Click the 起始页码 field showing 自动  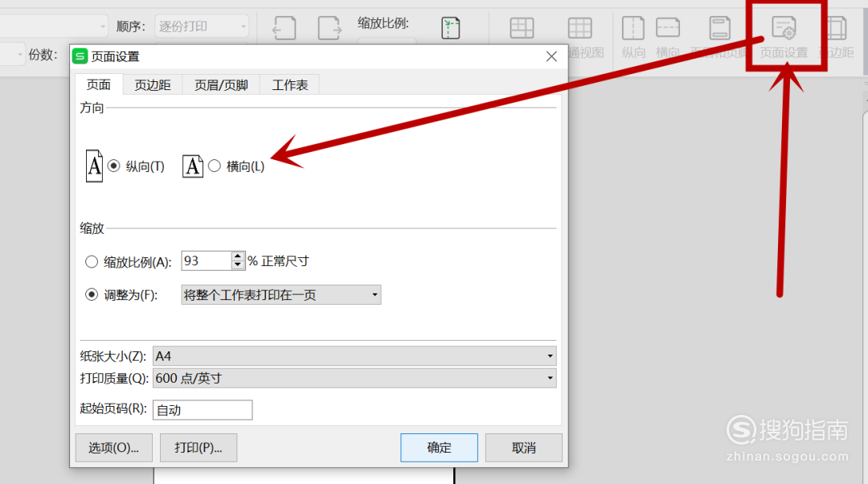click(203, 410)
